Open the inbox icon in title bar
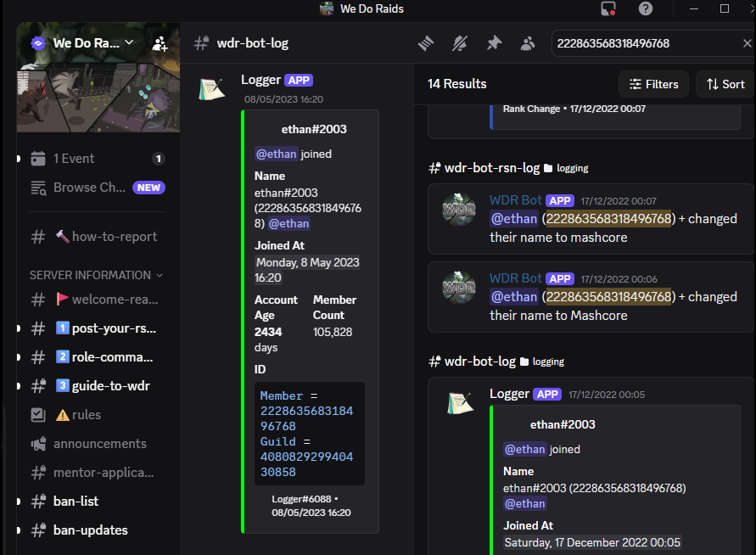The height and width of the screenshot is (555, 756). tap(608, 8)
